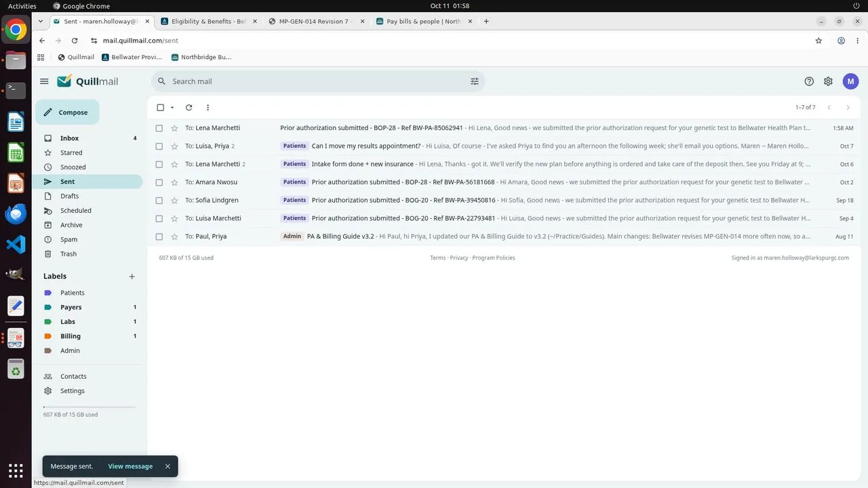Open select dropdown arrow next to checkbox

tap(172, 107)
